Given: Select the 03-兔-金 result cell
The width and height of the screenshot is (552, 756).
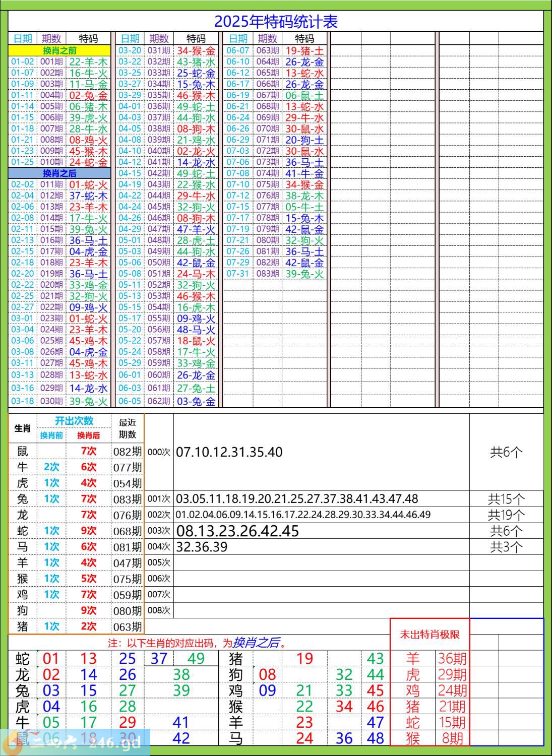Looking at the screenshot, I should 196,401.
